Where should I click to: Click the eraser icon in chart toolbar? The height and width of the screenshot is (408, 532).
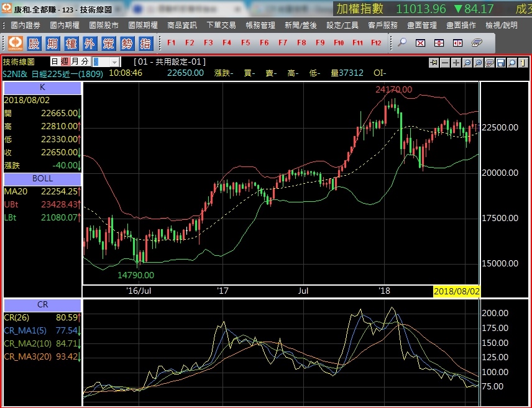490,63
